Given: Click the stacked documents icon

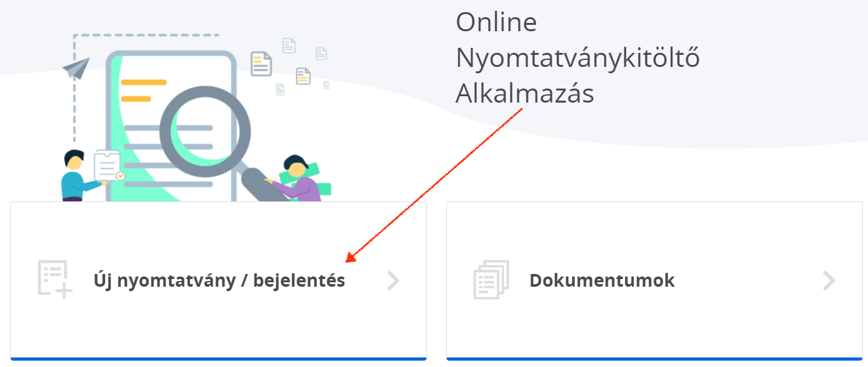Looking at the screenshot, I should (x=491, y=280).
